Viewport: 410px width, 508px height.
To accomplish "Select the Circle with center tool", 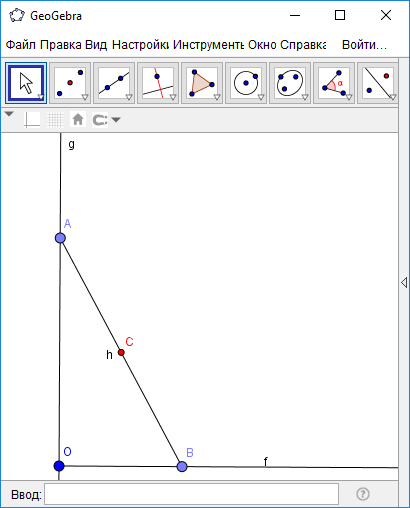I will tap(246, 83).
